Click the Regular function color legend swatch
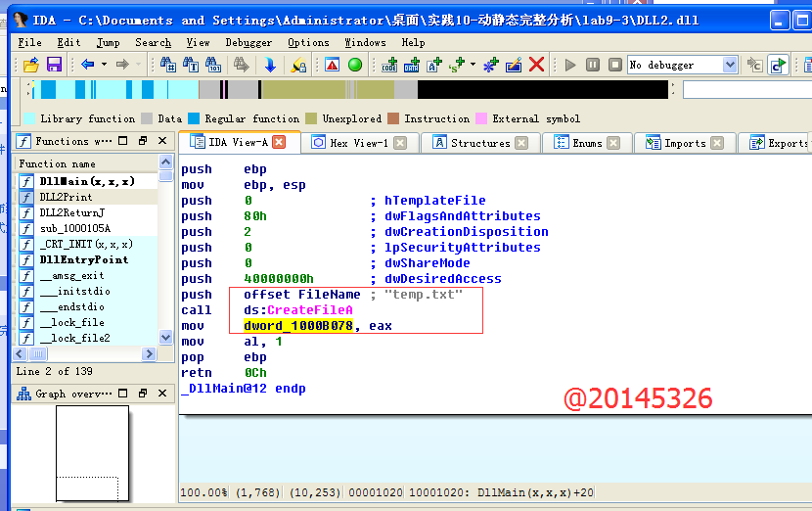Screen dimensions: 812x511 pyautogui.click(x=194, y=118)
